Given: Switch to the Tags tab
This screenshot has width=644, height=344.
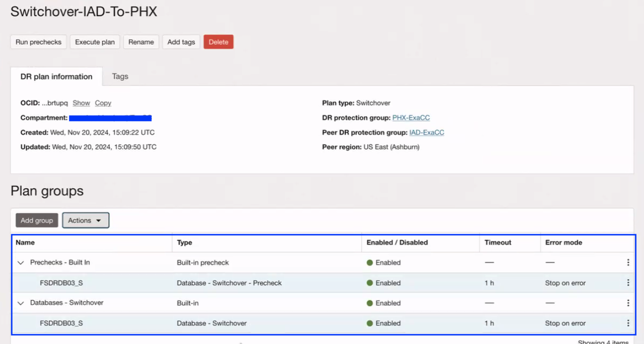Looking at the screenshot, I should point(120,77).
